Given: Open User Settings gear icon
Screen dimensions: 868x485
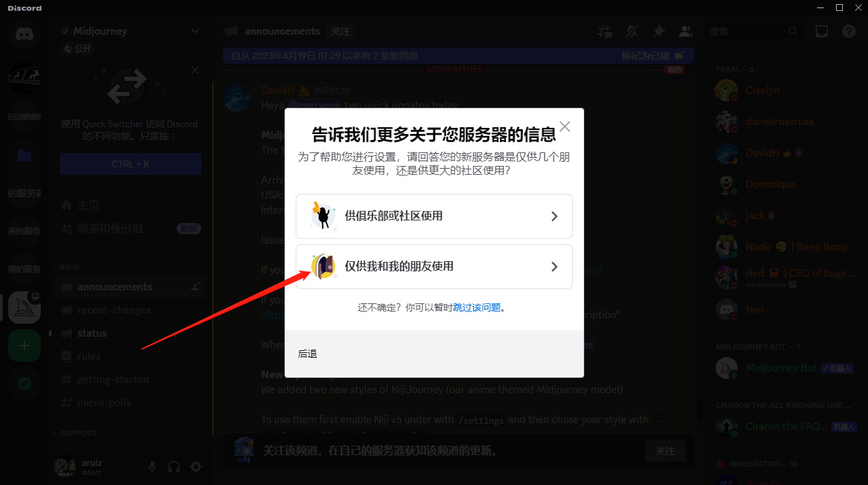Looking at the screenshot, I should [x=196, y=467].
